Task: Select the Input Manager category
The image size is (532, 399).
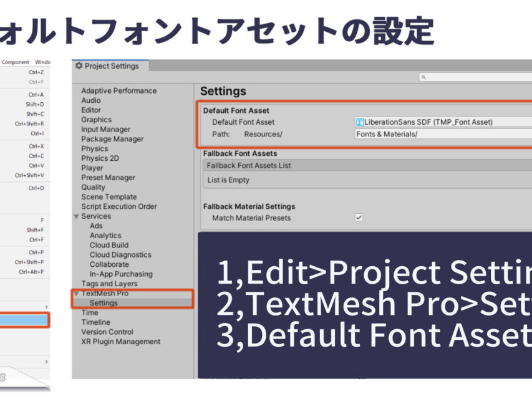Action: coord(105,129)
